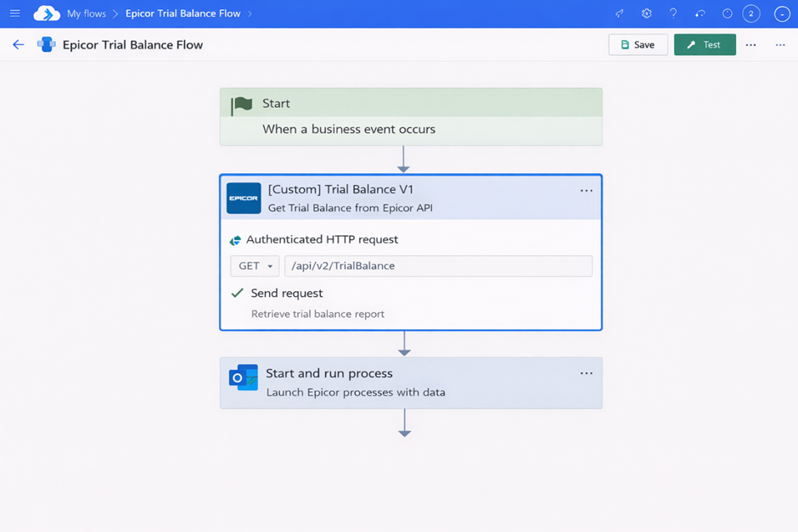Click the cloud logo in header

click(47, 14)
